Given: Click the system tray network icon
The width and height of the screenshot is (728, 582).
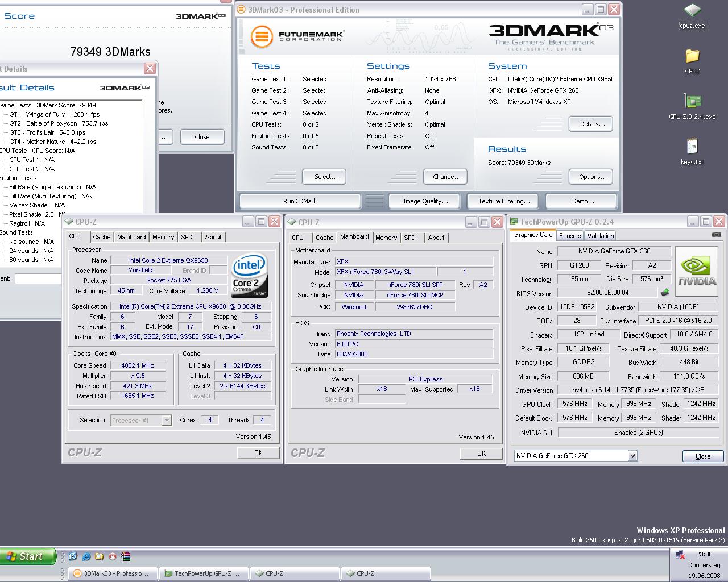Looking at the screenshot, I should click(x=680, y=555).
